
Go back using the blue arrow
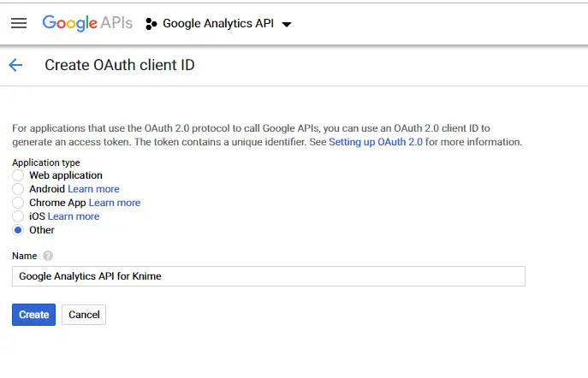15,65
